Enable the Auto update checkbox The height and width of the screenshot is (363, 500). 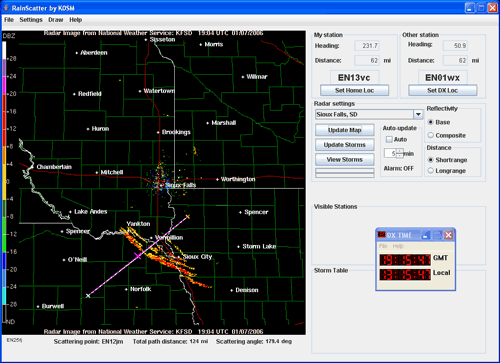tap(389, 139)
